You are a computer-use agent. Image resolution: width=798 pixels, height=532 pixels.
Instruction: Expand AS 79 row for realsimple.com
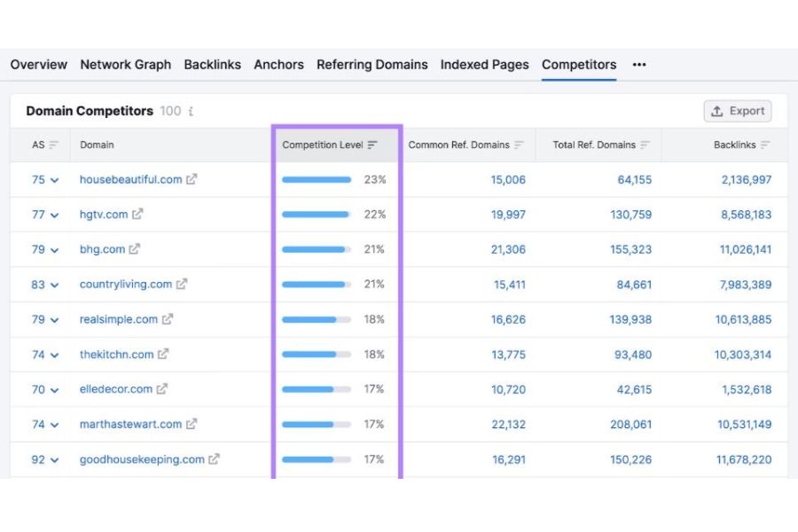[x=54, y=320]
